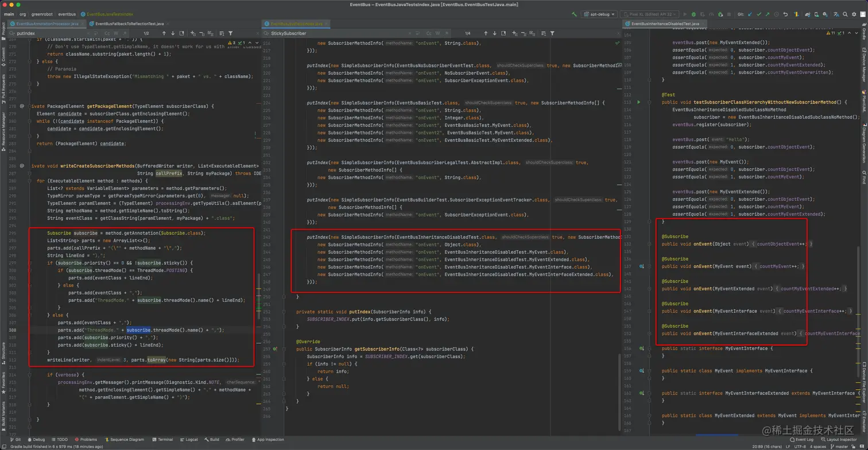The width and height of the screenshot is (868, 450).
Task: Click next occurrence arrow in StickySubscriber search bar
Action: click(494, 33)
